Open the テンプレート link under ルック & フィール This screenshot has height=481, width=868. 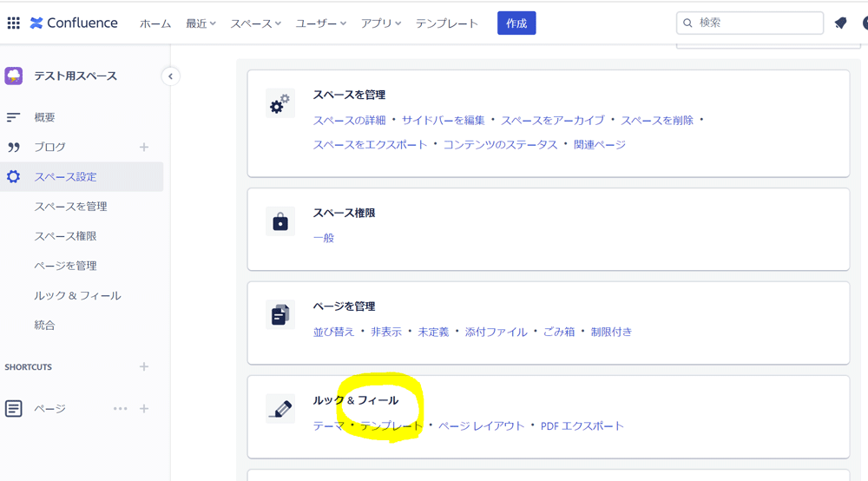(391, 425)
